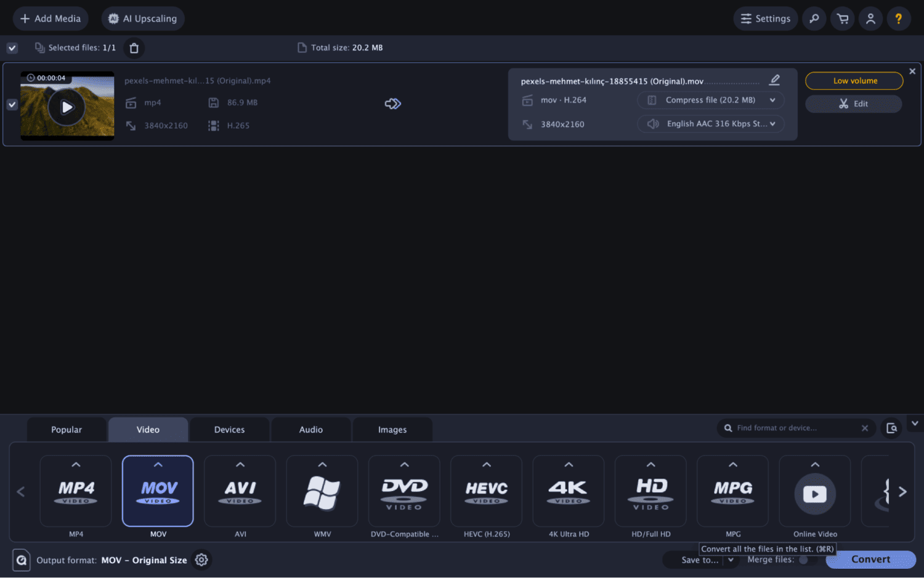Image resolution: width=924 pixels, height=578 pixels.
Task: Click the Convert button
Action: (x=870, y=559)
